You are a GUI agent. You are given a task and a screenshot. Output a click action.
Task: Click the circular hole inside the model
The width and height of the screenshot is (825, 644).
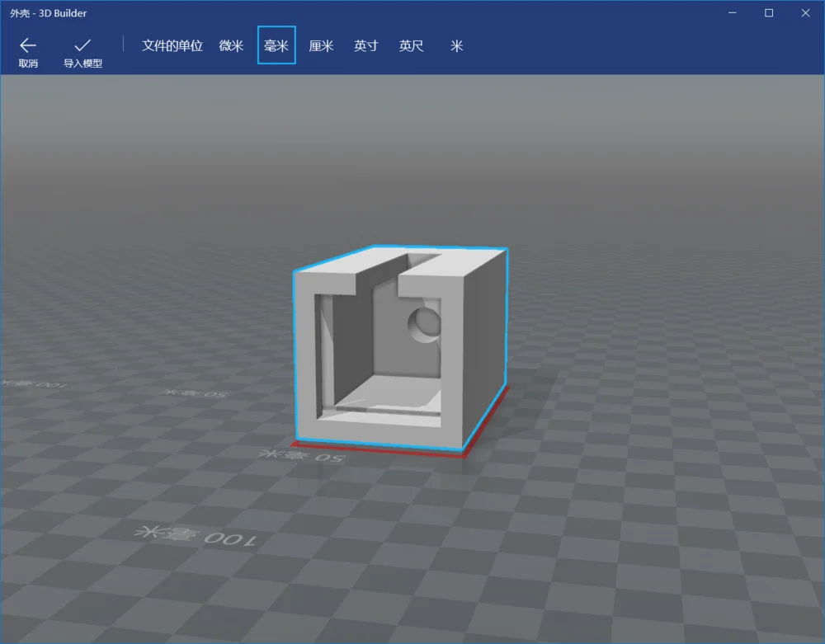(x=425, y=325)
